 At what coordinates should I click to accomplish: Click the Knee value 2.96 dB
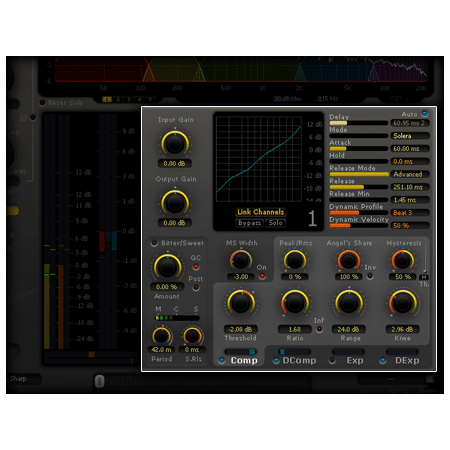(402, 329)
